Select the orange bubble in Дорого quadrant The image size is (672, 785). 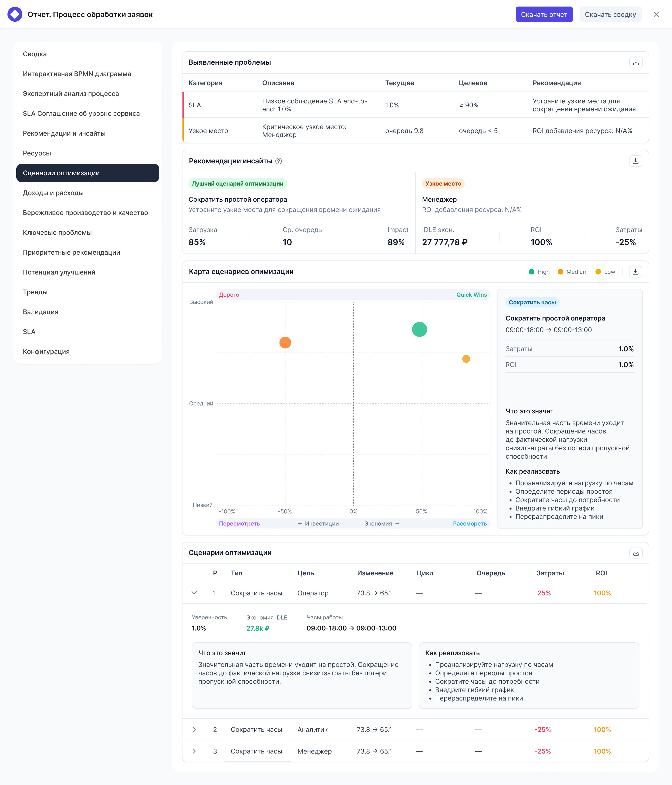[285, 342]
